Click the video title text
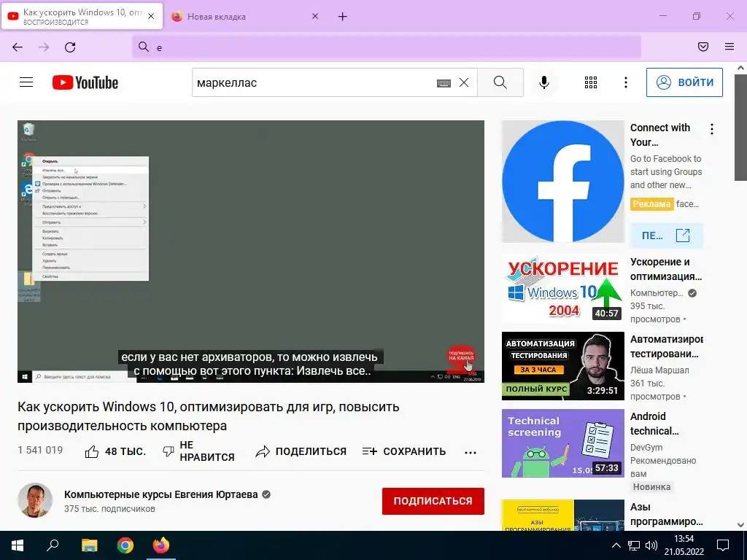The image size is (747, 560). point(208,416)
